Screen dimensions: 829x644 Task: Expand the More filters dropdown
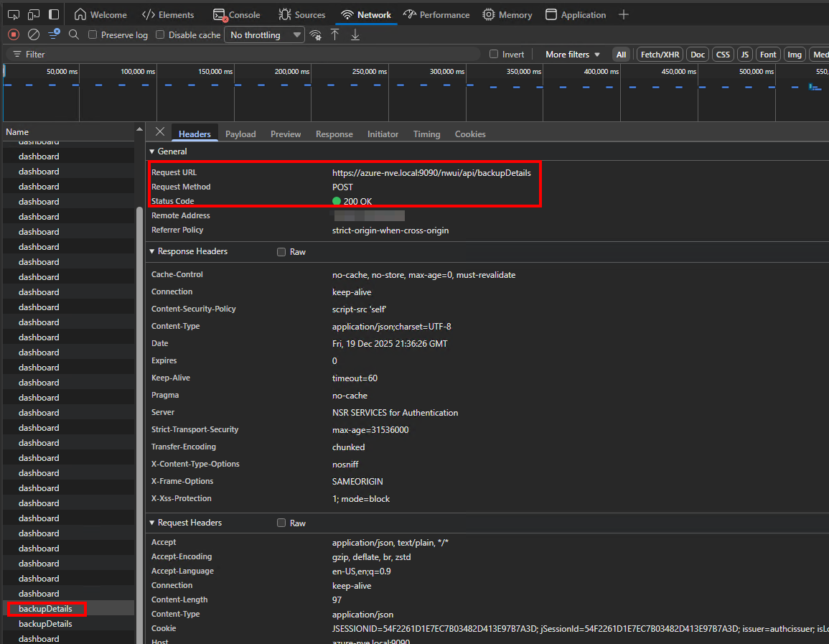coord(572,55)
